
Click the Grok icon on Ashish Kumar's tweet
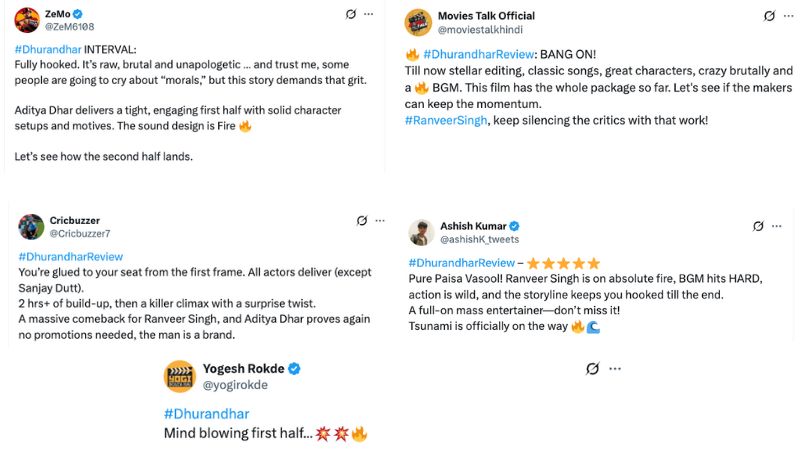[759, 226]
